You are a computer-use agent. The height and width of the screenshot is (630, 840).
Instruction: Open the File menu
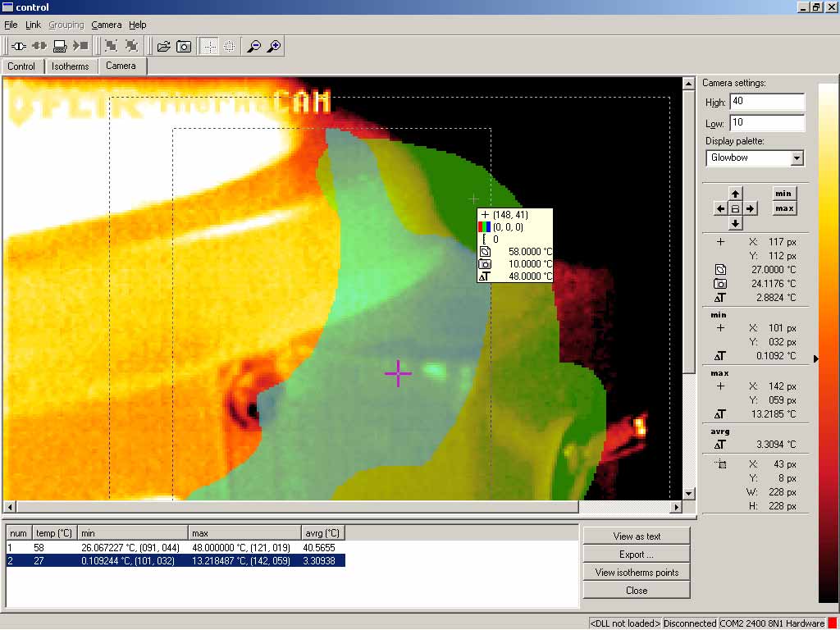(x=11, y=25)
